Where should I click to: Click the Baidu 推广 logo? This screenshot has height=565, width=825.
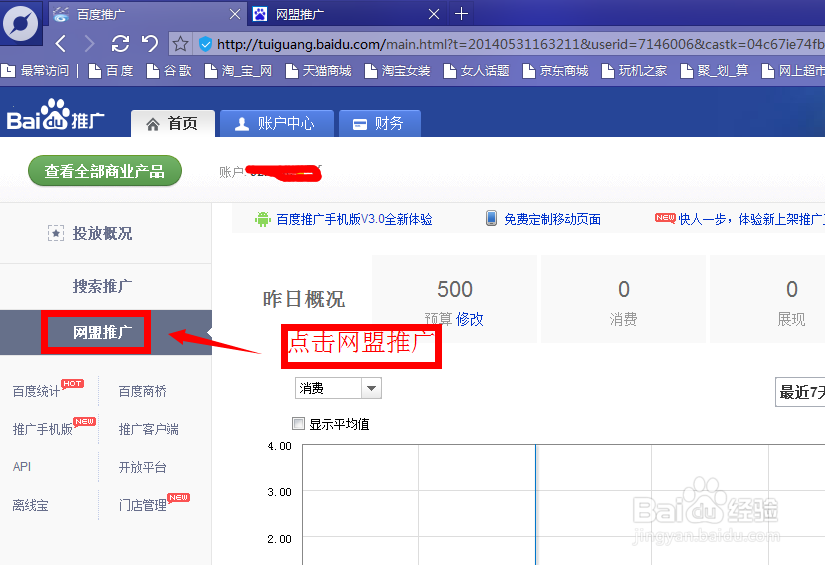[55, 115]
